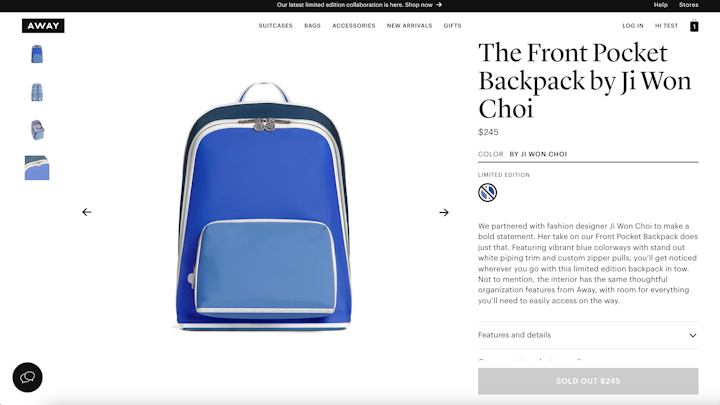Click the arrow beside Shop now banner
This screenshot has height=405, width=720.
(x=439, y=5)
